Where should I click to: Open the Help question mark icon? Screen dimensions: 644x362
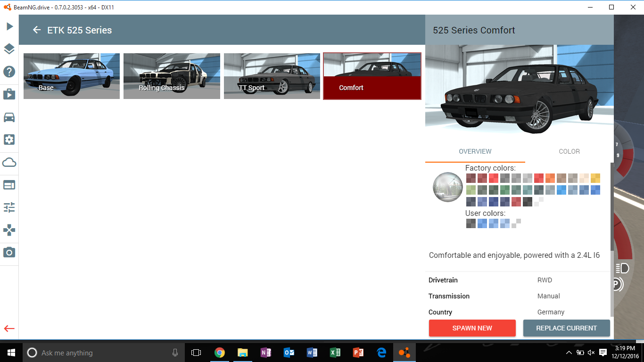click(9, 72)
